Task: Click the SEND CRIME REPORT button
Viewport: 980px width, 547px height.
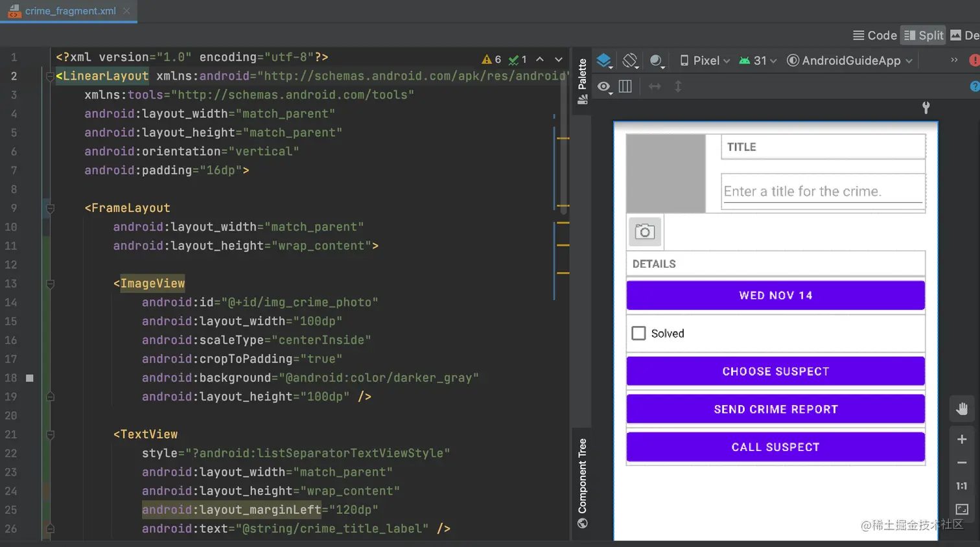Action: [x=775, y=410]
